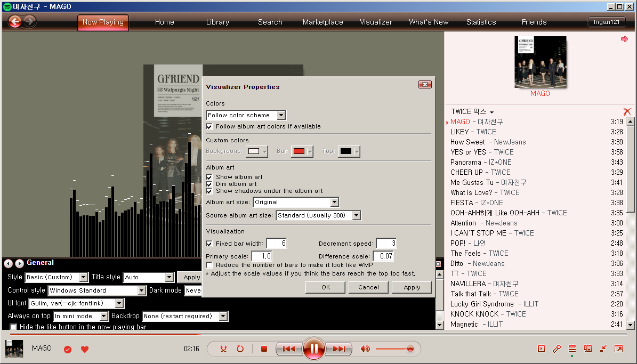Click the next settings page arrow near General
The height and width of the screenshot is (364, 637).
pos(19,263)
